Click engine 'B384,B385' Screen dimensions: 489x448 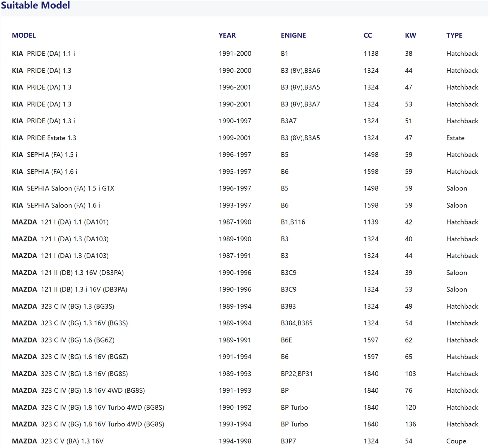point(296,323)
